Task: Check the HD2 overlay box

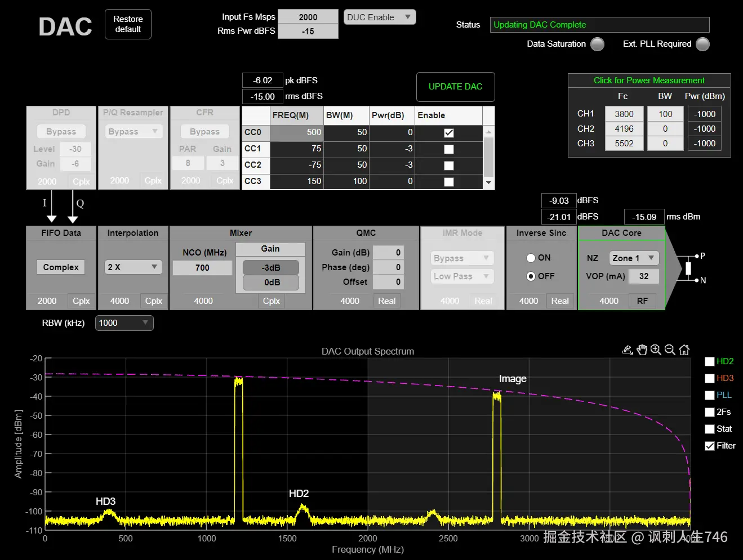Action: tap(710, 362)
